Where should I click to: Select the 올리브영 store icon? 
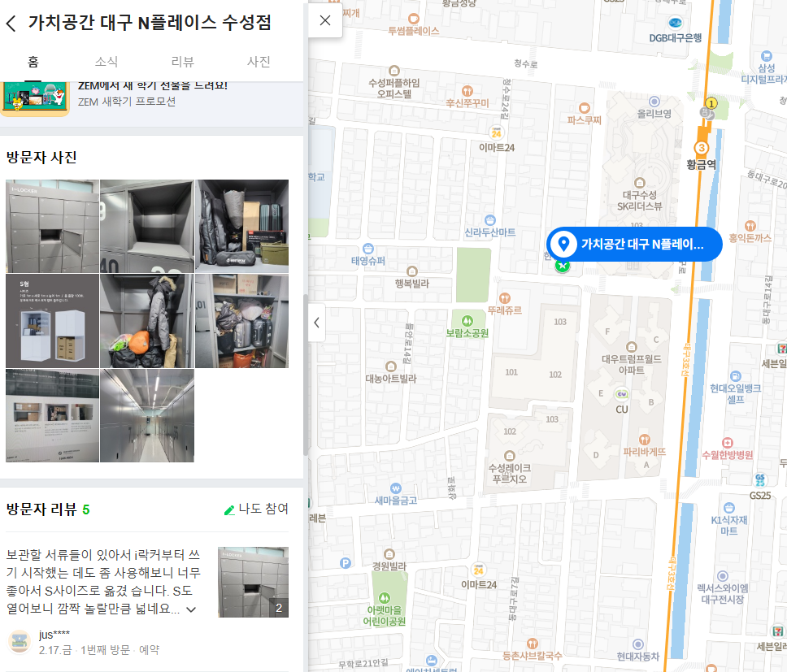pyautogui.click(x=654, y=102)
